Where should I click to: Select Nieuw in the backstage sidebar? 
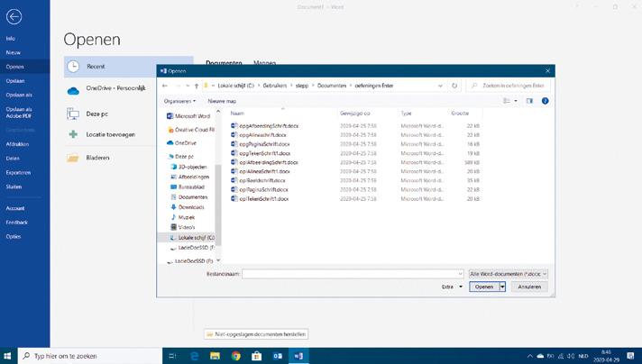click(14, 52)
